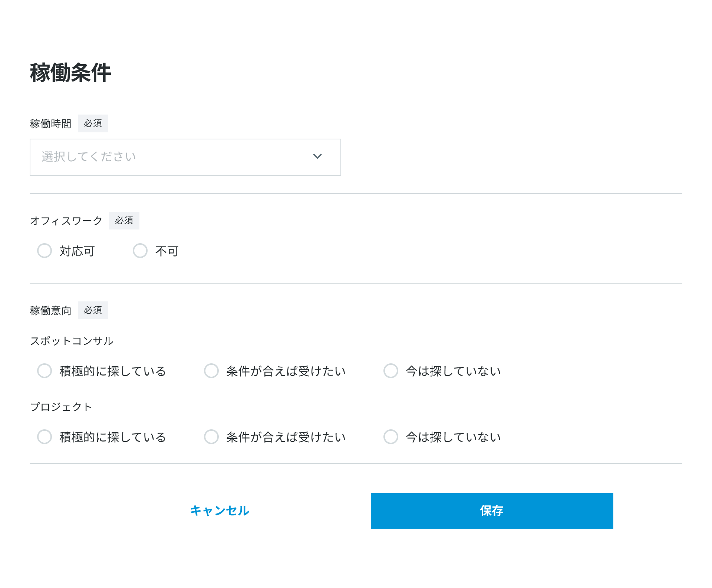Click the 必須 badge next to 稼働時間
Image resolution: width=712 pixels, height=588 pixels.
[x=93, y=123]
